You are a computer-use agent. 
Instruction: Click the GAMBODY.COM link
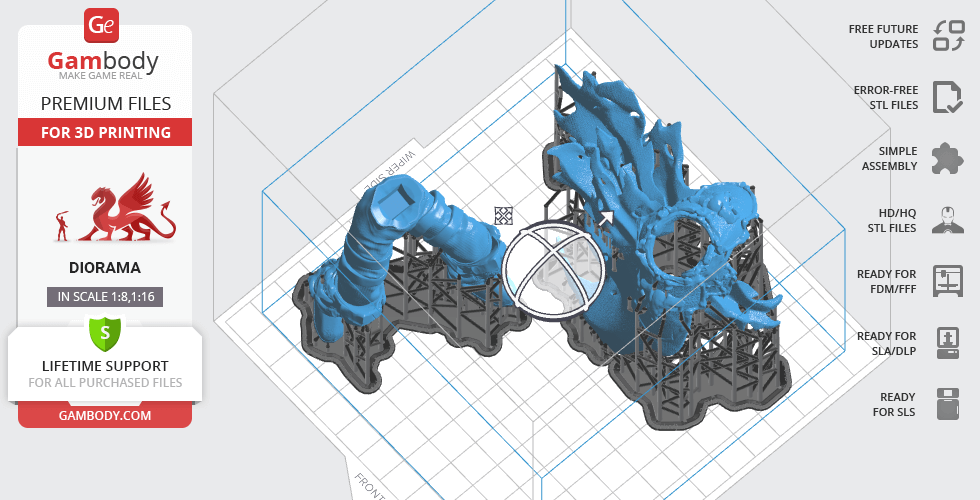click(x=105, y=414)
